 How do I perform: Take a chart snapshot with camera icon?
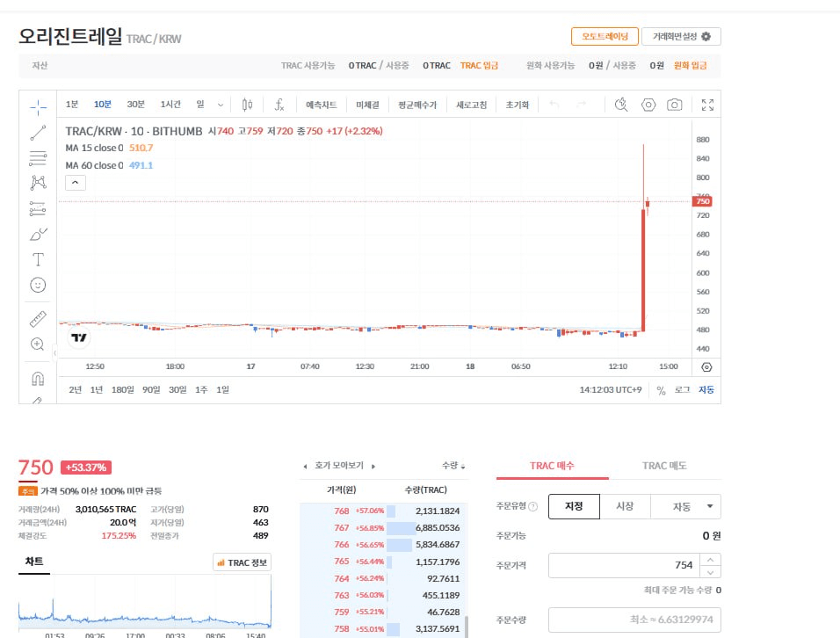(675, 105)
